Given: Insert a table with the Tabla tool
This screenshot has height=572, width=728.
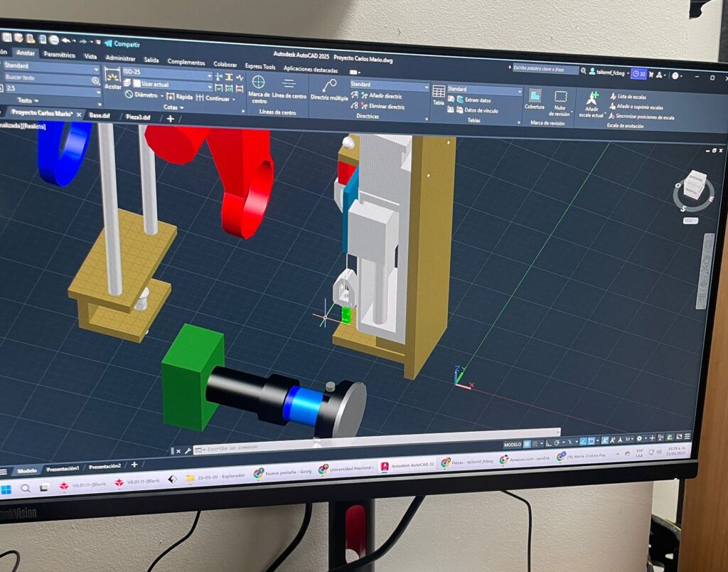Looking at the screenshot, I should pyautogui.click(x=439, y=95).
